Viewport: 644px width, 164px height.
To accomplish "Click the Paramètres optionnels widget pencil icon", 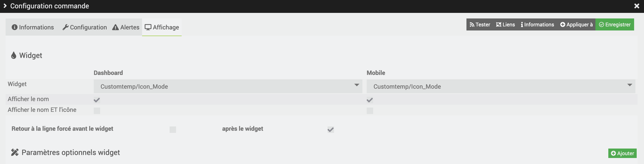I will click(15, 152).
